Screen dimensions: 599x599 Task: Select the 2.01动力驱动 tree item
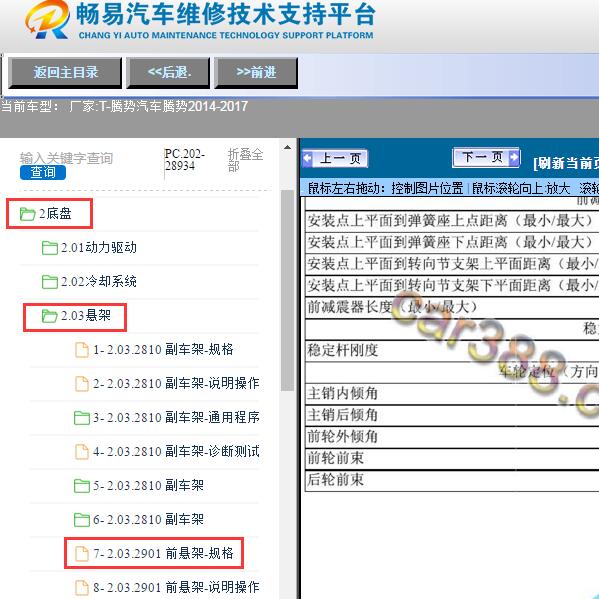coord(99,248)
